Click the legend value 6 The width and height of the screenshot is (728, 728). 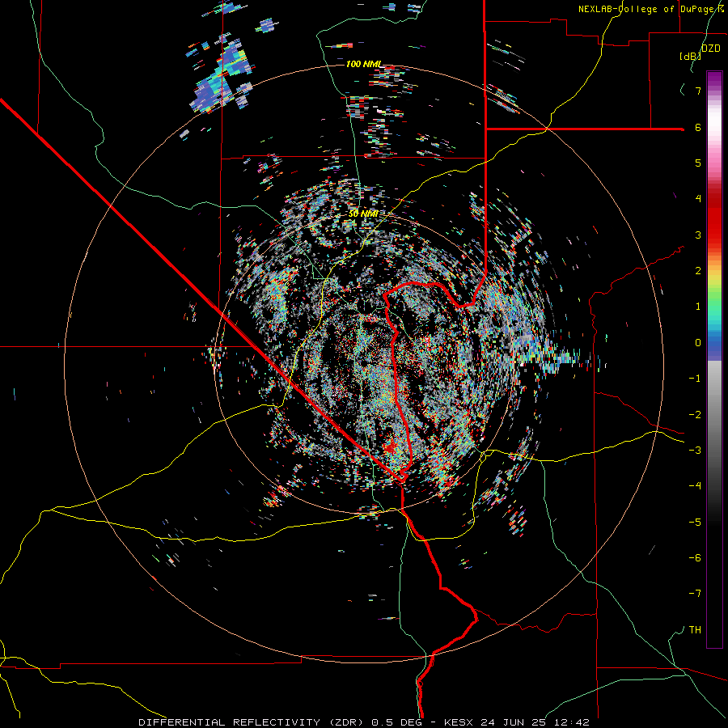pyautogui.click(x=698, y=127)
